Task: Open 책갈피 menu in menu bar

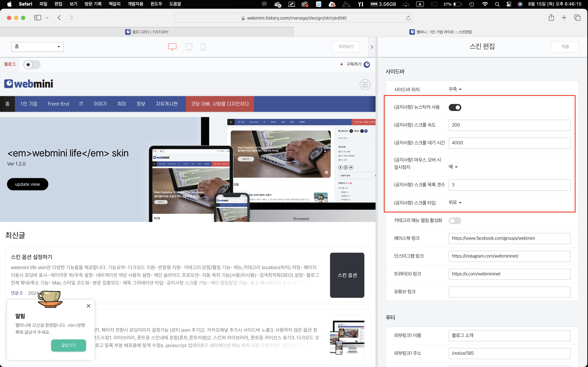Action: pos(114,4)
